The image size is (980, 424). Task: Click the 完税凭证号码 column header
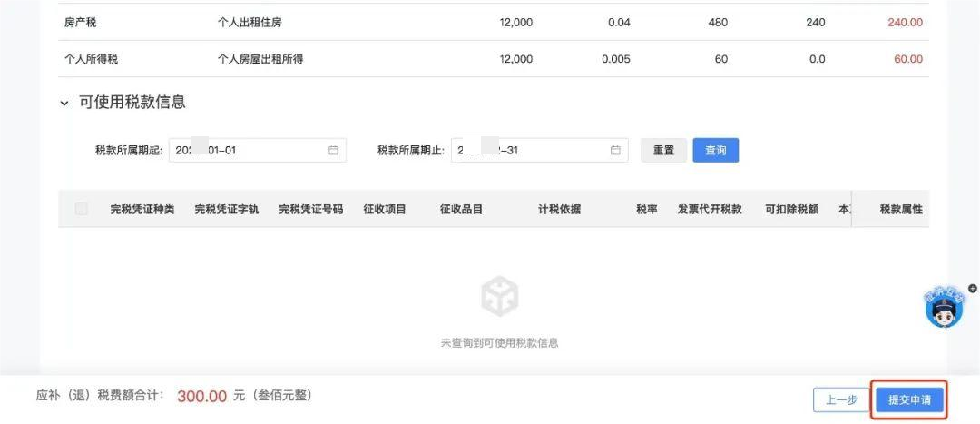coord(311,210)
